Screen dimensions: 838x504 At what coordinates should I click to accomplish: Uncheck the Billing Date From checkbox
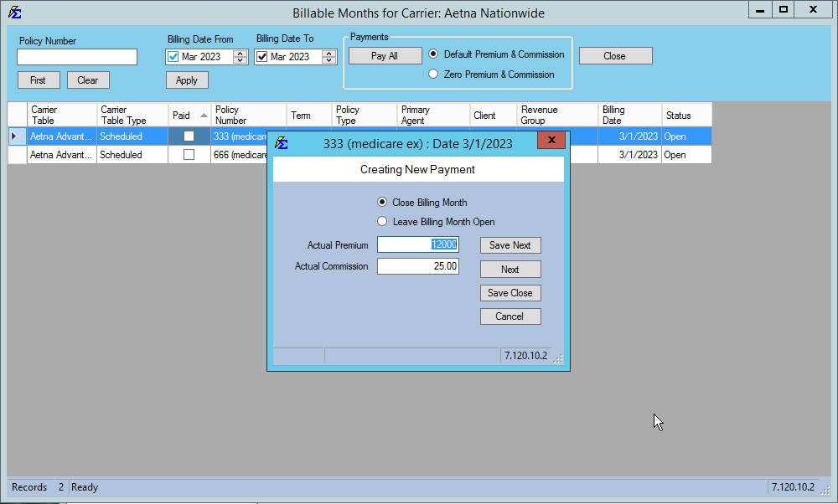coord(173,57)
